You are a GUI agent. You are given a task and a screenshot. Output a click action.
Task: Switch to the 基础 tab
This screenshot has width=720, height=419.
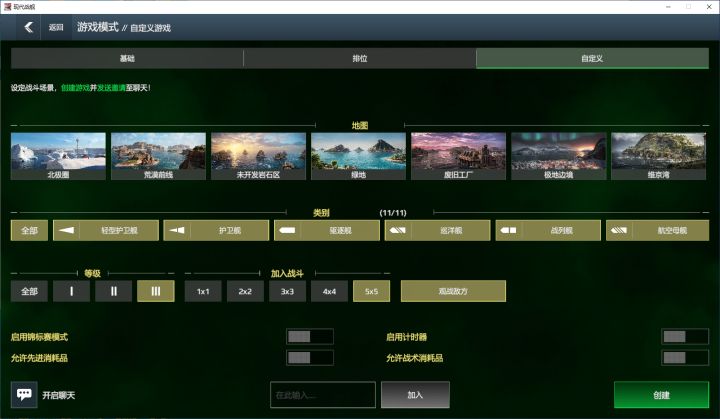(x=127, y=58)
